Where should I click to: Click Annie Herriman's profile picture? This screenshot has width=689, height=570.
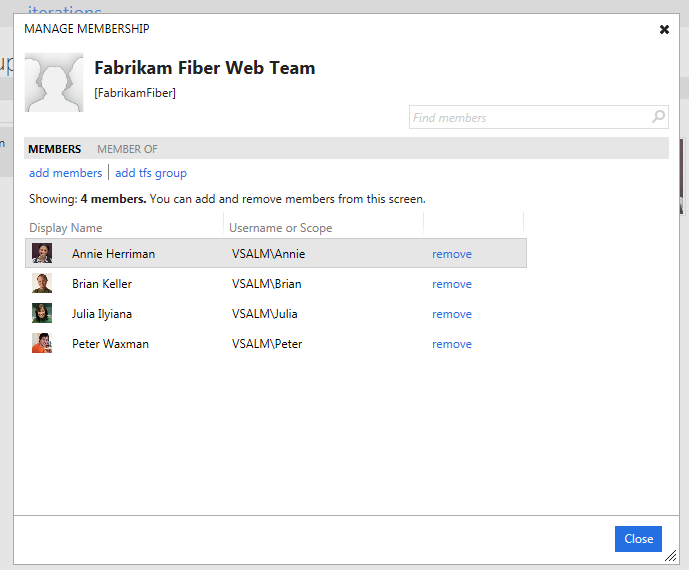[x=42, y=254]
